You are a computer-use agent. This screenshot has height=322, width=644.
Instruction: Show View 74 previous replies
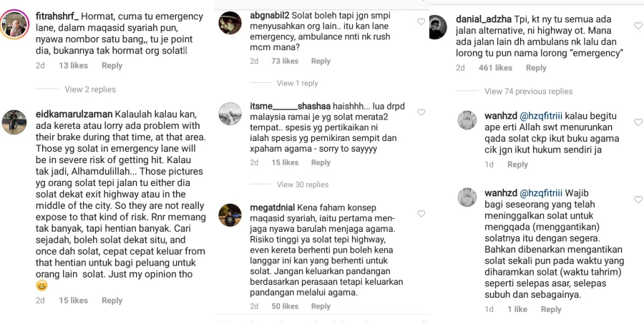click(529, 91)
